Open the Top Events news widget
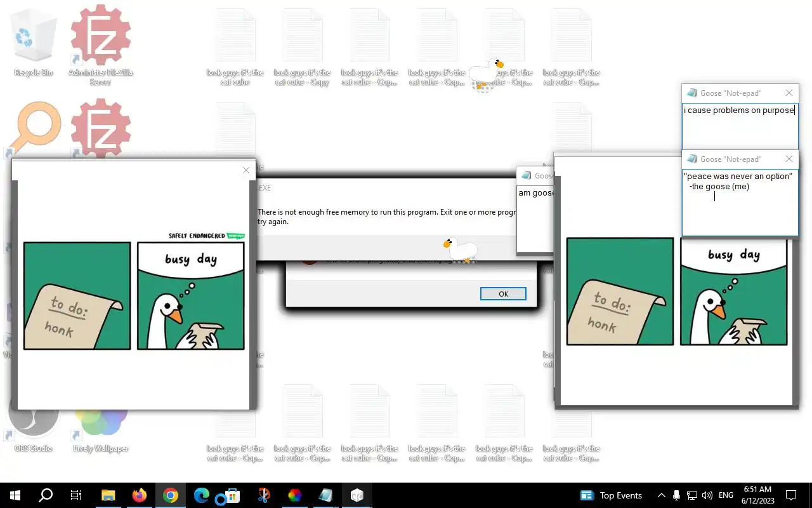This screenshot has width=812, height=508. tap(612, 495)
